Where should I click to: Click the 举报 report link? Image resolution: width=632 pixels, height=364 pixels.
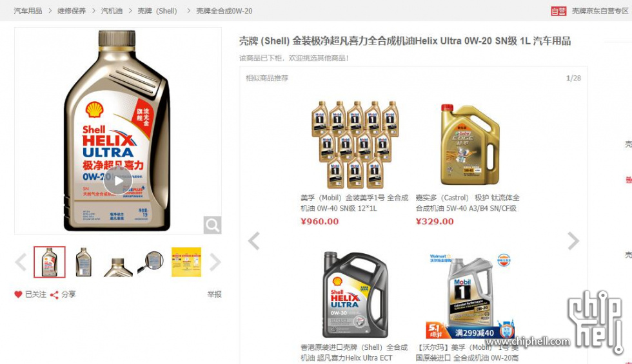[x=214, y=294]
